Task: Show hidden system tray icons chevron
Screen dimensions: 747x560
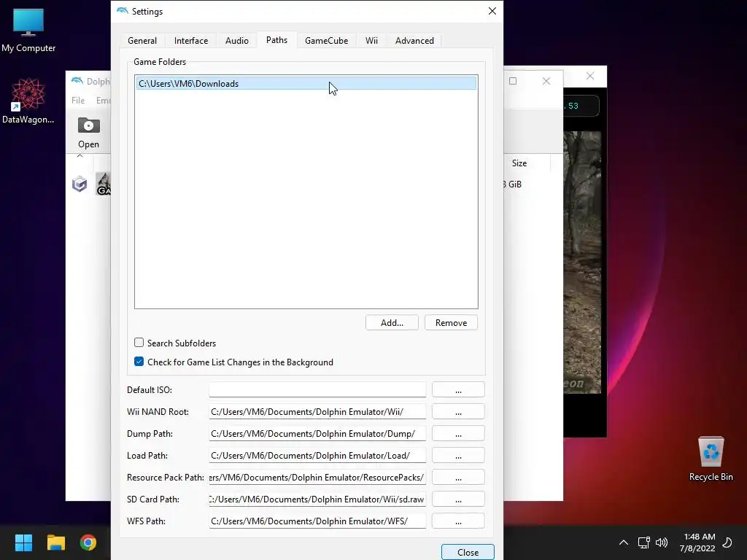Action: point(623,542)
